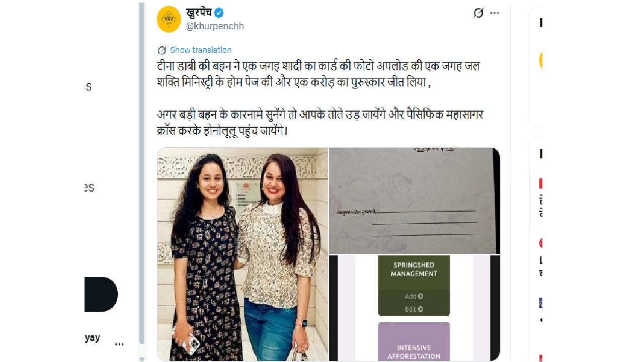The image size is (644, 362).
Task: Open Grok explain icon on the post
Action: pyautogui.click(x=478, y=13)
